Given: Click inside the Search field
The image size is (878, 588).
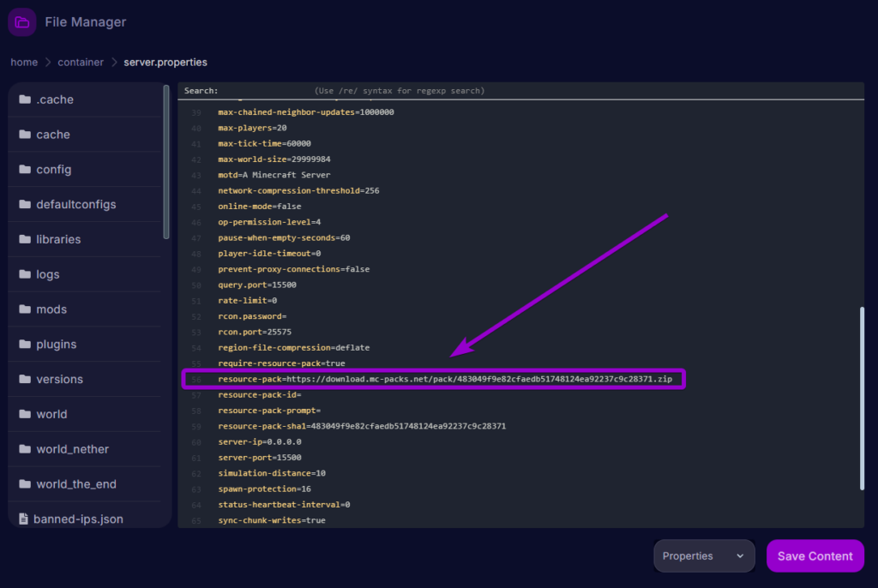Looking at the screenshot, I should (257, 90).
